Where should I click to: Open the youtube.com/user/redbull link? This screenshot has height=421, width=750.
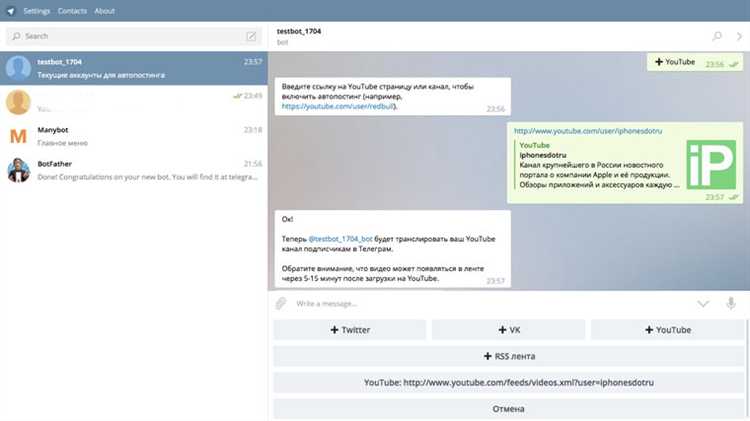[x=338, y=106]
